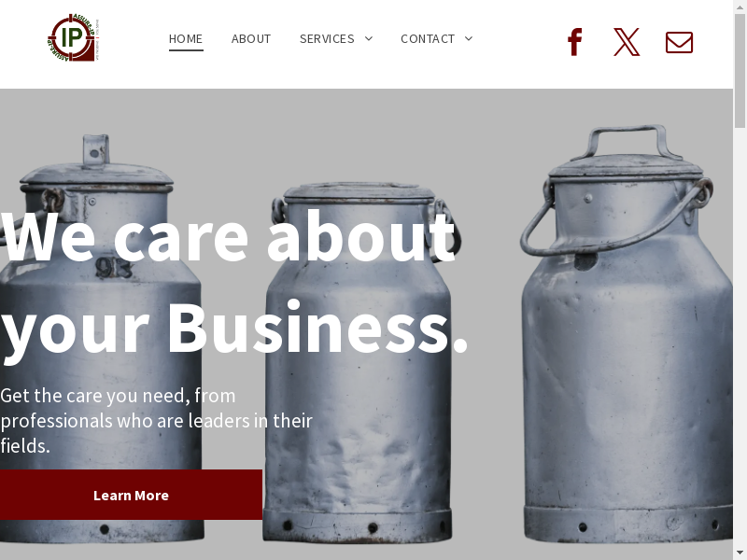Click the middle milk can's lid
Image resolution: width=747 pixels, height=560 pixels.
(359, 191)
